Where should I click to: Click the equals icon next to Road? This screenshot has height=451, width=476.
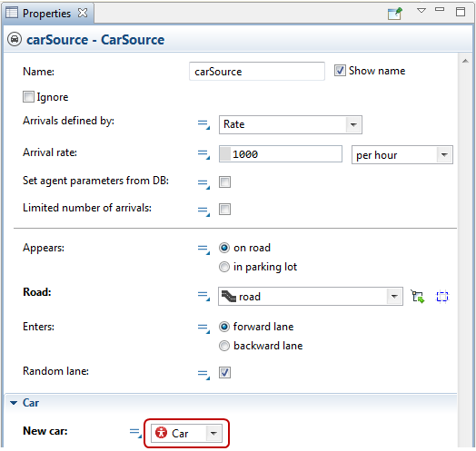203,296
